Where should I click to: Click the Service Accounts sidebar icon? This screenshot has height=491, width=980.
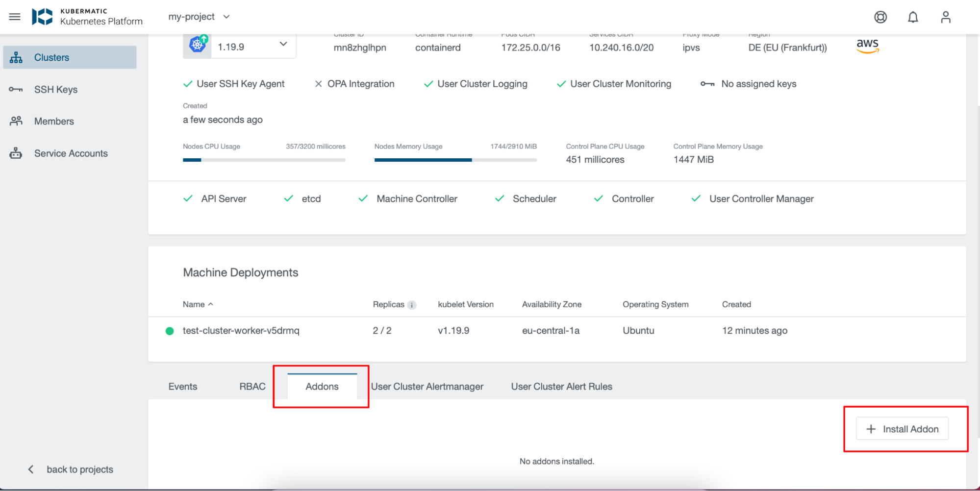[16, 153]
